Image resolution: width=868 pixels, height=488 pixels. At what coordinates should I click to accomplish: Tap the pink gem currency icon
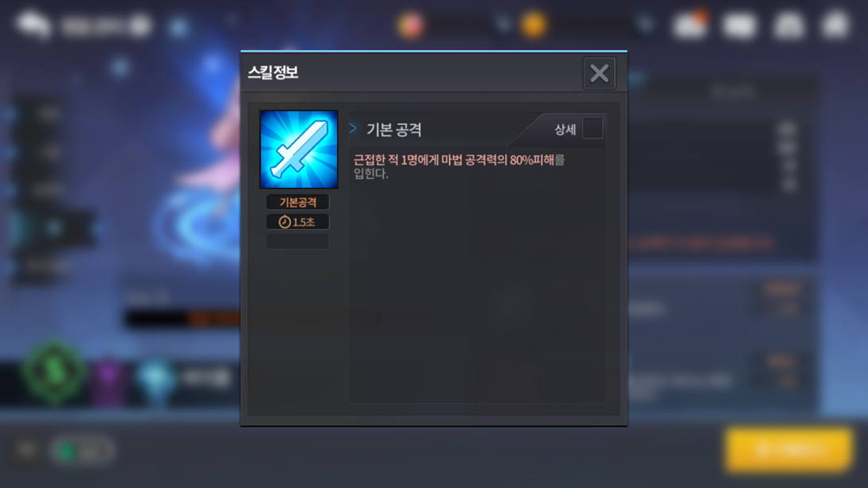(411, 25)
